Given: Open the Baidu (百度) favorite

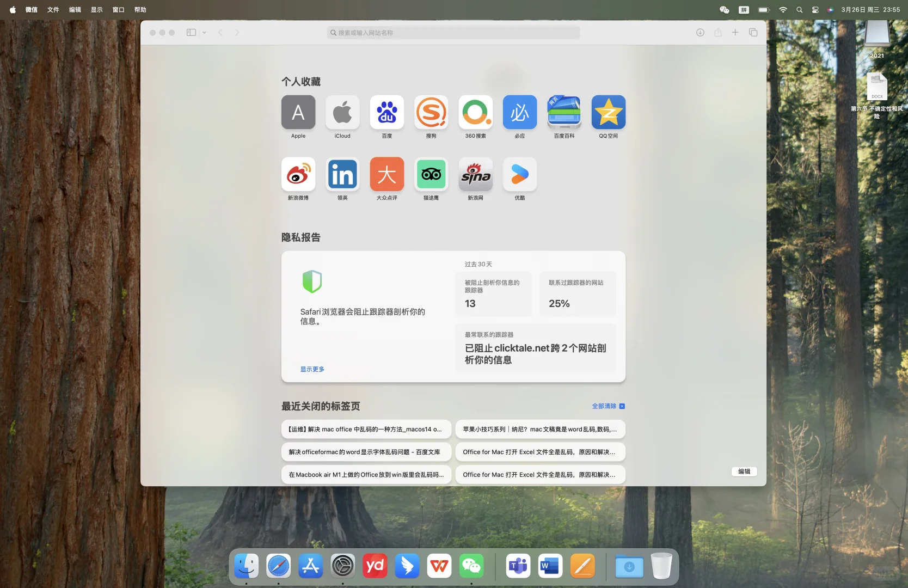Looking at the screenshot, I should tap(387, 113).
